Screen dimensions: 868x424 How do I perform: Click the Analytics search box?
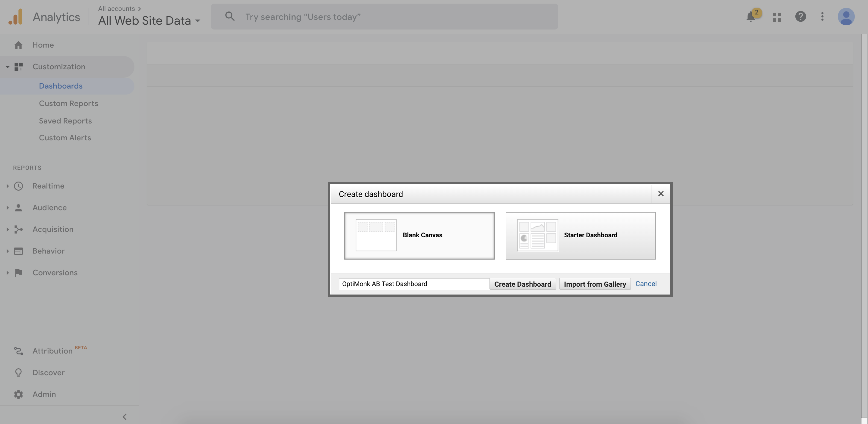384,17
